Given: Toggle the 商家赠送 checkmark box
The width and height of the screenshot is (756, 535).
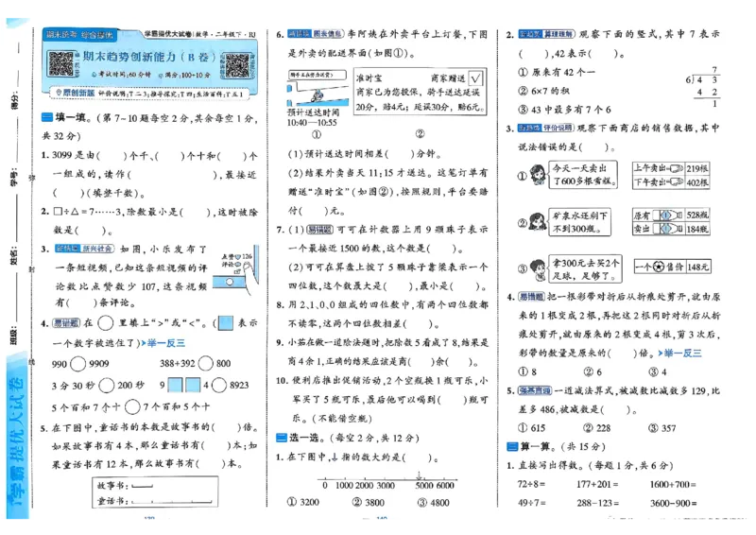Looking at the screenshot, I should 475,78.
